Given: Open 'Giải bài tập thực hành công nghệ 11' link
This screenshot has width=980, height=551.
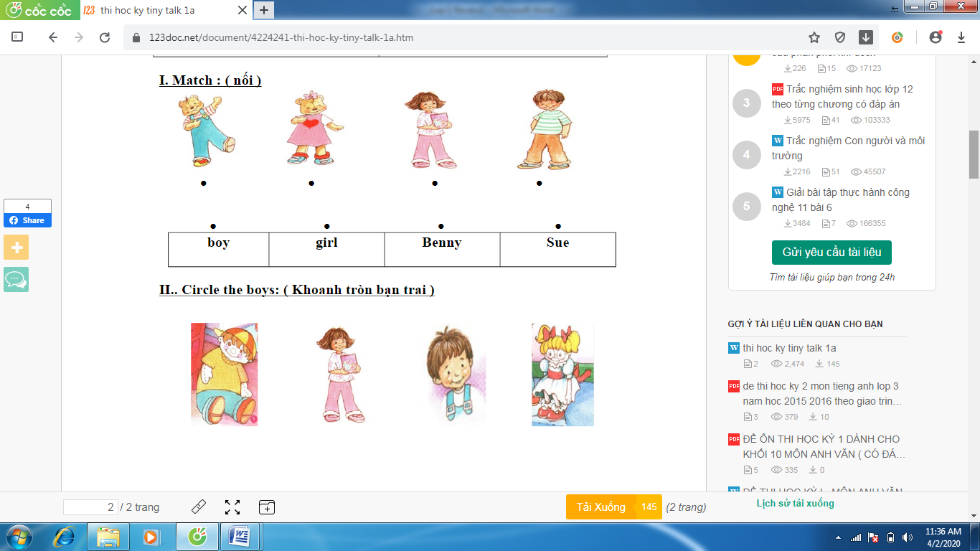Looking at the screenshot, I should point(841,200).
